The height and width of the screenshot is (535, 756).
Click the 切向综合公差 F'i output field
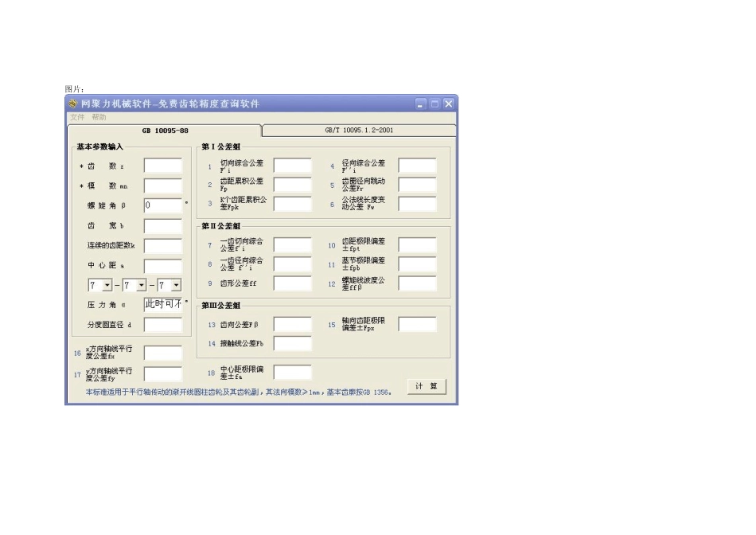click(x=293, y=166)
